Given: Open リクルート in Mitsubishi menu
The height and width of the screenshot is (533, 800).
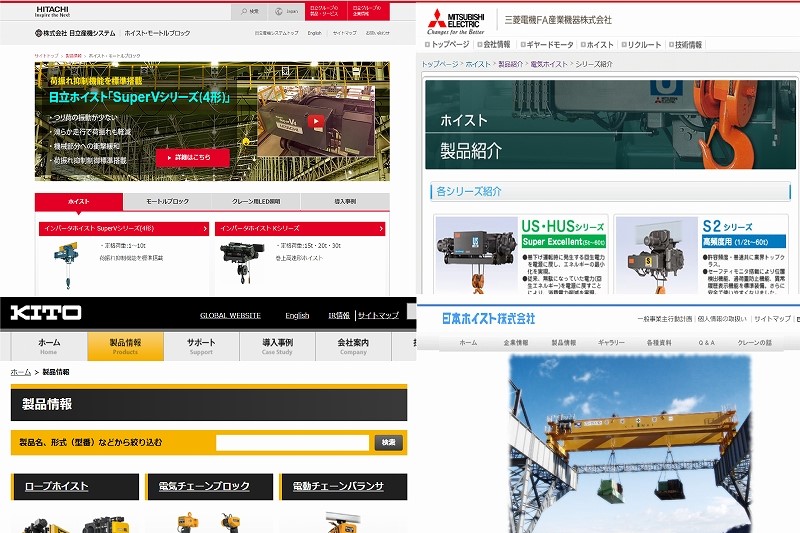Looking at the screenshot, I should click(641, 44).
